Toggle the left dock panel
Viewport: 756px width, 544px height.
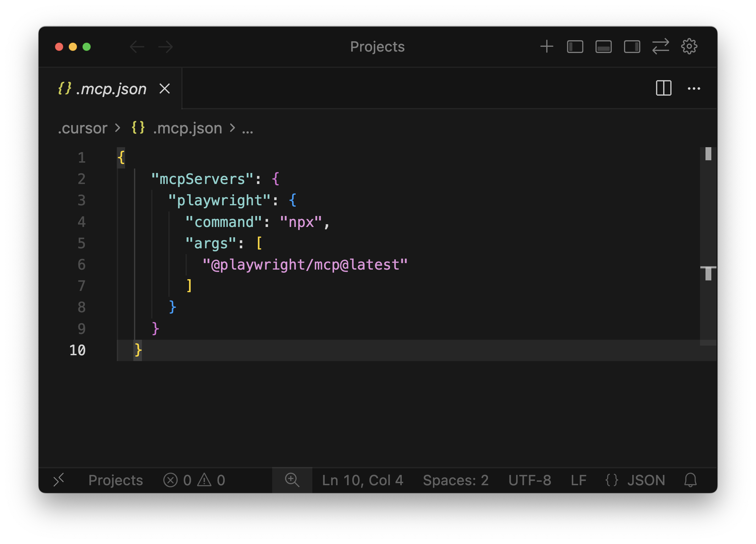click(x=575, y=47)
